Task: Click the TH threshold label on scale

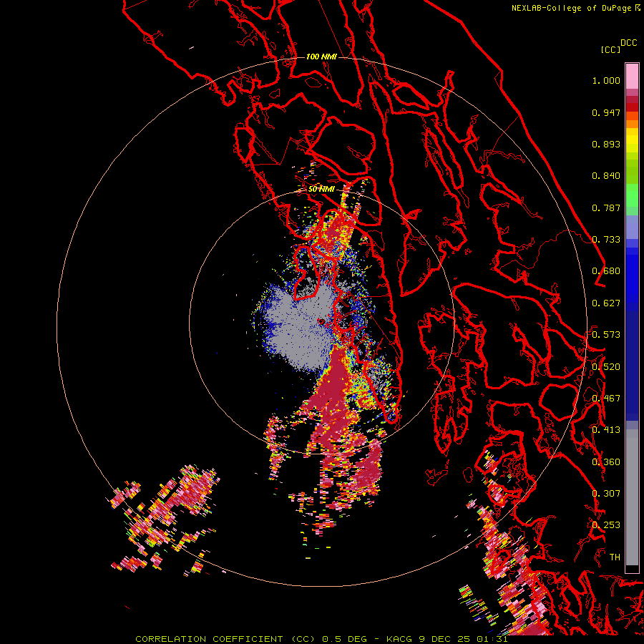Action: click(x=615, y=557)
